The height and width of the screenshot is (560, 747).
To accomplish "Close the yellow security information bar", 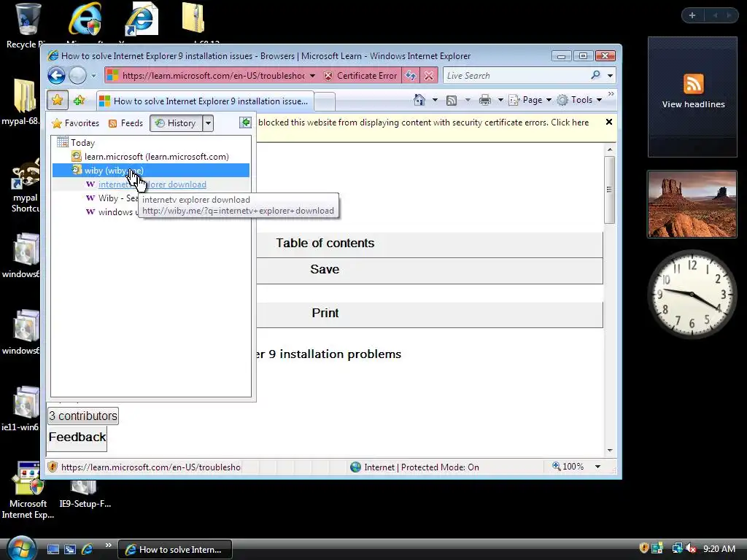I will [609, 122].
